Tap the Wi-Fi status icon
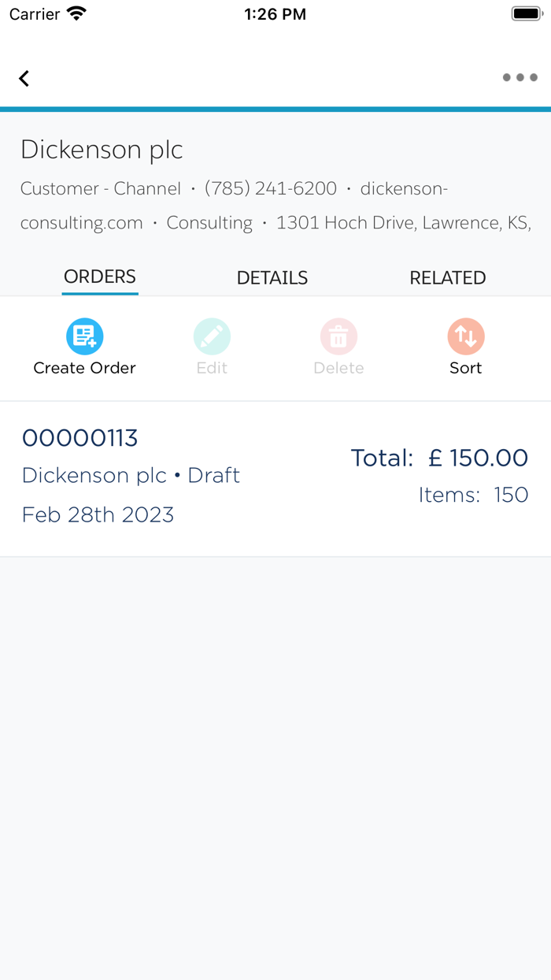This screenshot has height=980, width=551. click(76, 13)
